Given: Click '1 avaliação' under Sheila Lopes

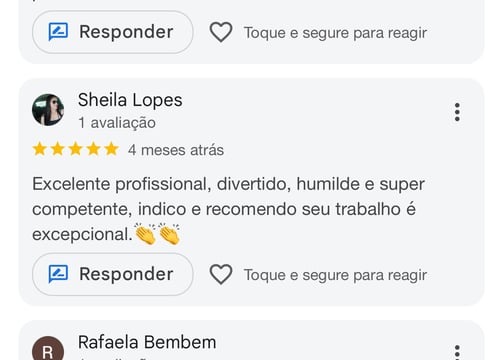Looking at the screenshot, I should pyautogui.click(x=117, y=123).
